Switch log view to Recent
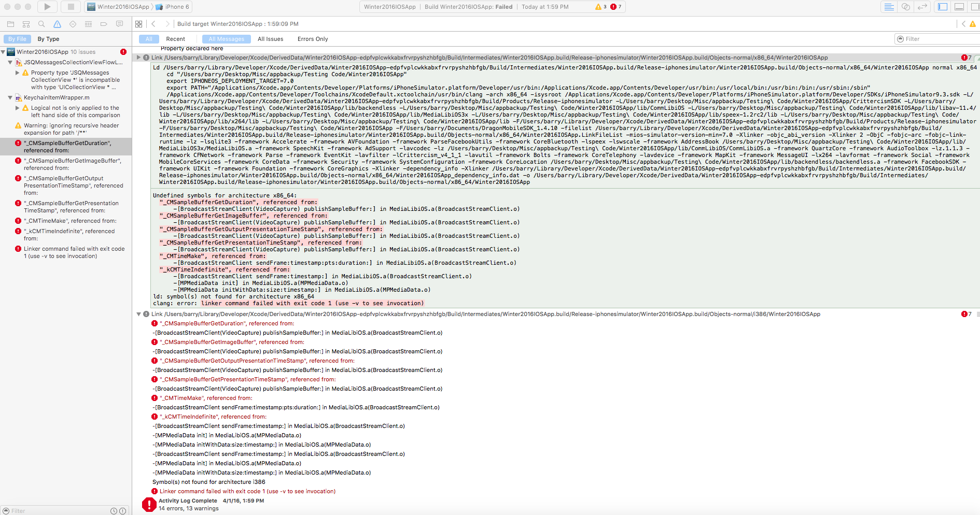The image size is (980, 515). click(x=175, y=39)
